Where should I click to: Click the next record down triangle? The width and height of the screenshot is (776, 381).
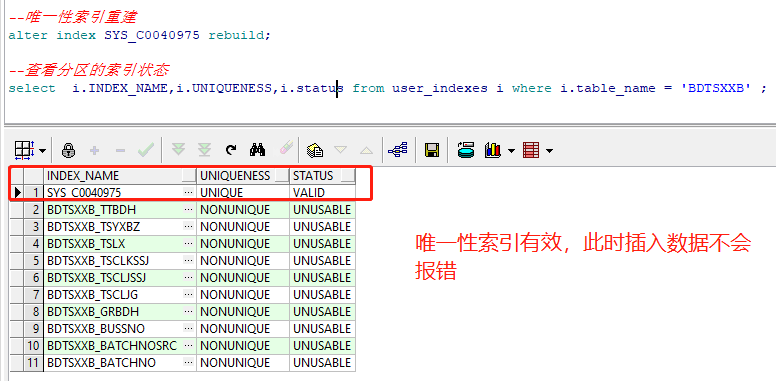click(x=340, y=150)
